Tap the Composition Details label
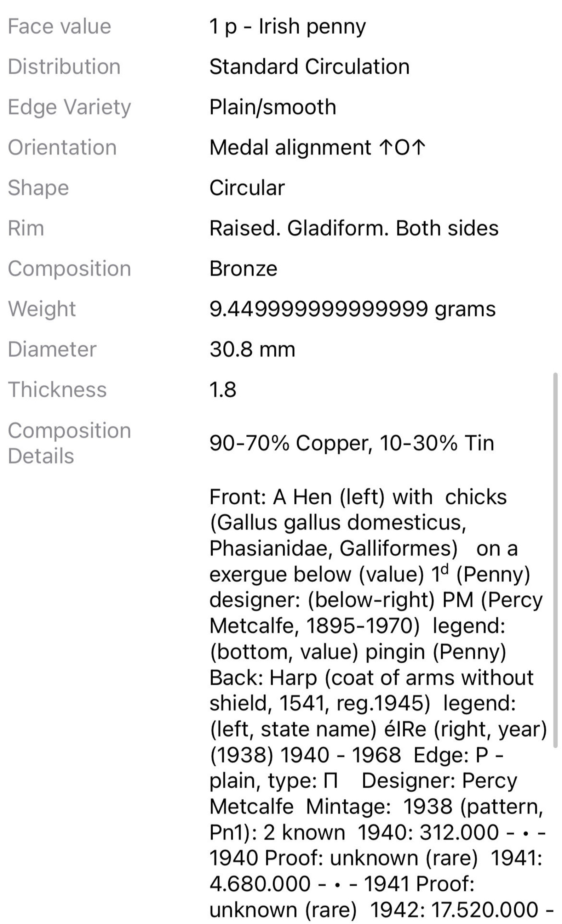Viewport: 562px width, 924px height. click(x=69, y=443)
